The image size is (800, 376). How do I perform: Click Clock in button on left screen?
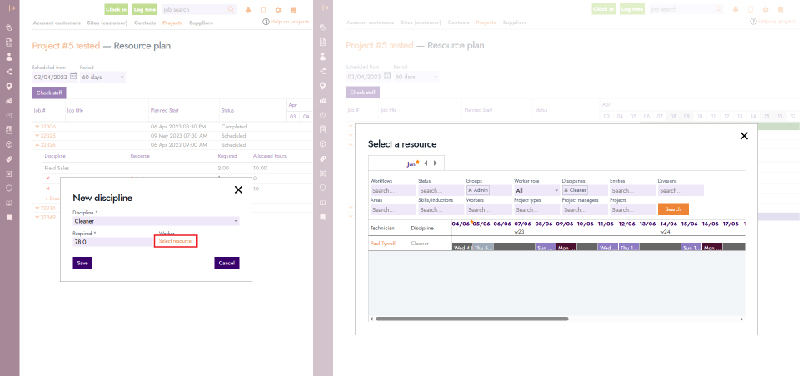click(x=117, y=10)
